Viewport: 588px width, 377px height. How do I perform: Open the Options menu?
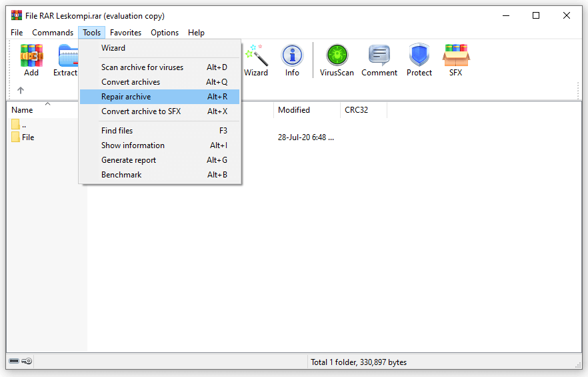click(x=165, y=33)
